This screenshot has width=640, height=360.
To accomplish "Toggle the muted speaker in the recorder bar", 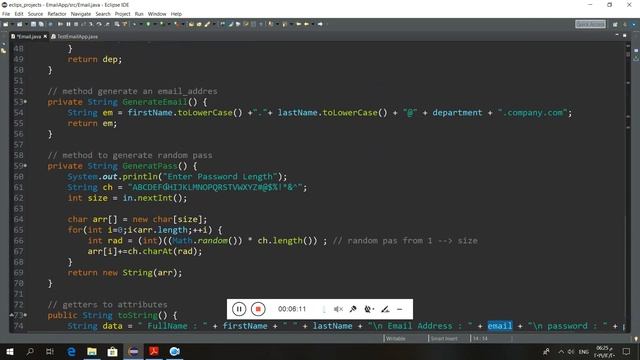I will tap(338, 309).
